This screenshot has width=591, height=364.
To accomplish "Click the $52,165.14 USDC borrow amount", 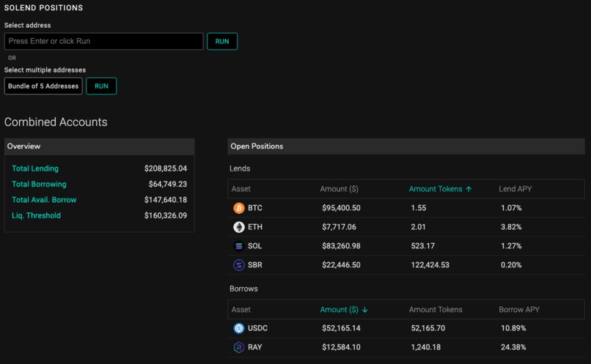I will (341, 328).
